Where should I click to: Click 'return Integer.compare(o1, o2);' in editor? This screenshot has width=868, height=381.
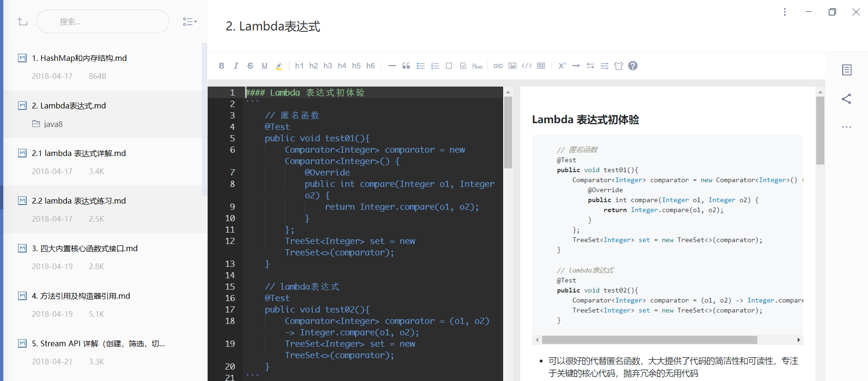click(402, 207)
